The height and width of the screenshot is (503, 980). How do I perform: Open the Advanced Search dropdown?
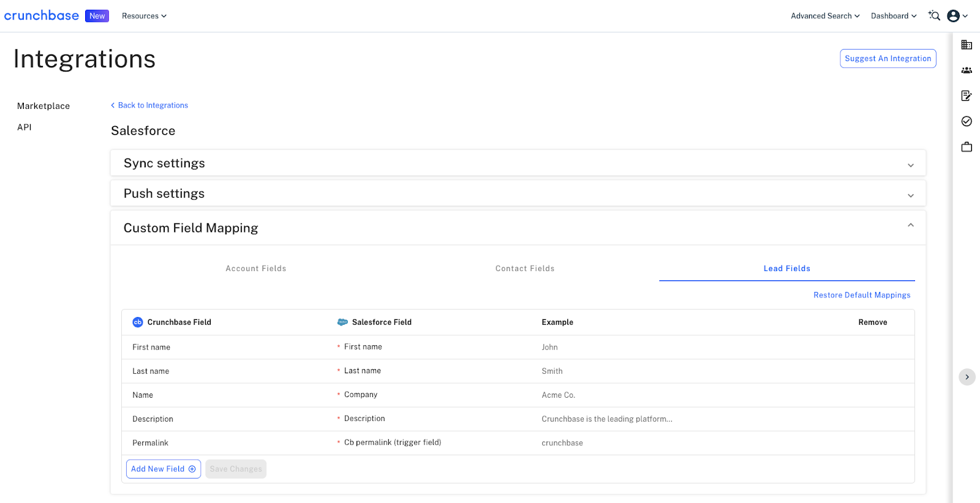click(825, 16)
